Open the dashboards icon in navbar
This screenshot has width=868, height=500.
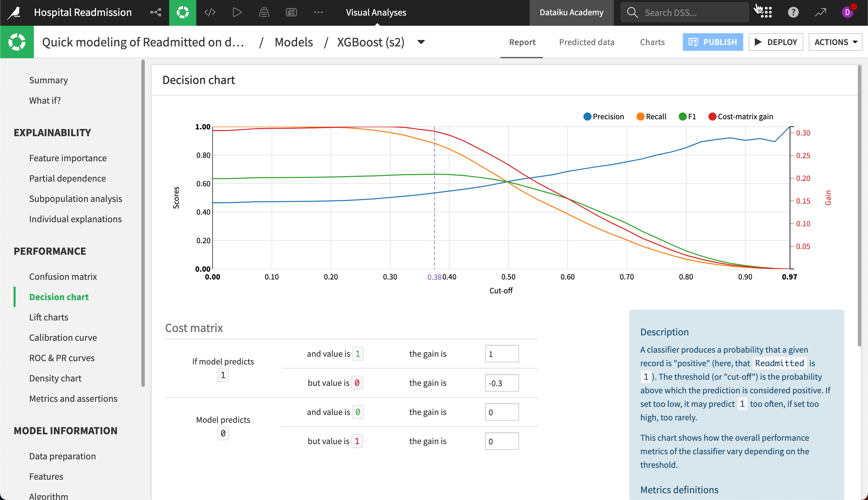point(291,12)
